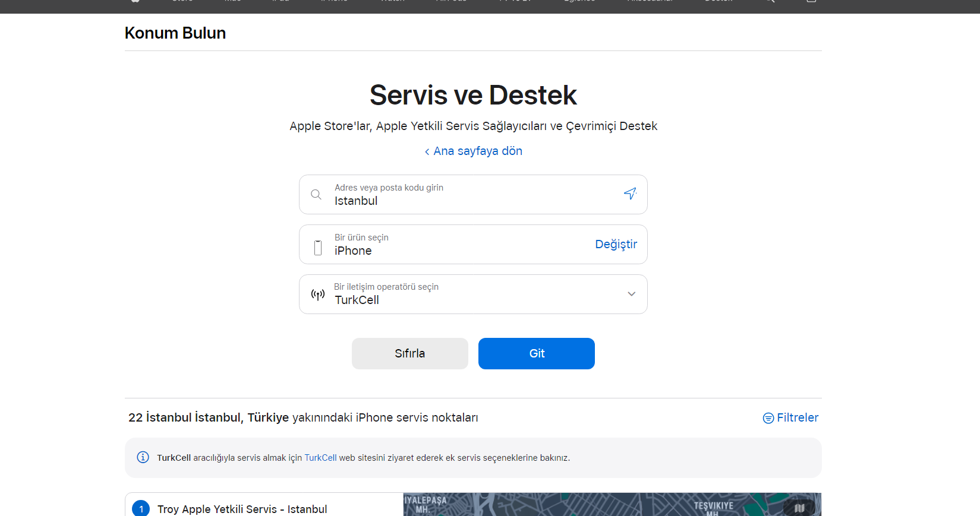Click the info icon in the TurkCell notice

[143, 457]
